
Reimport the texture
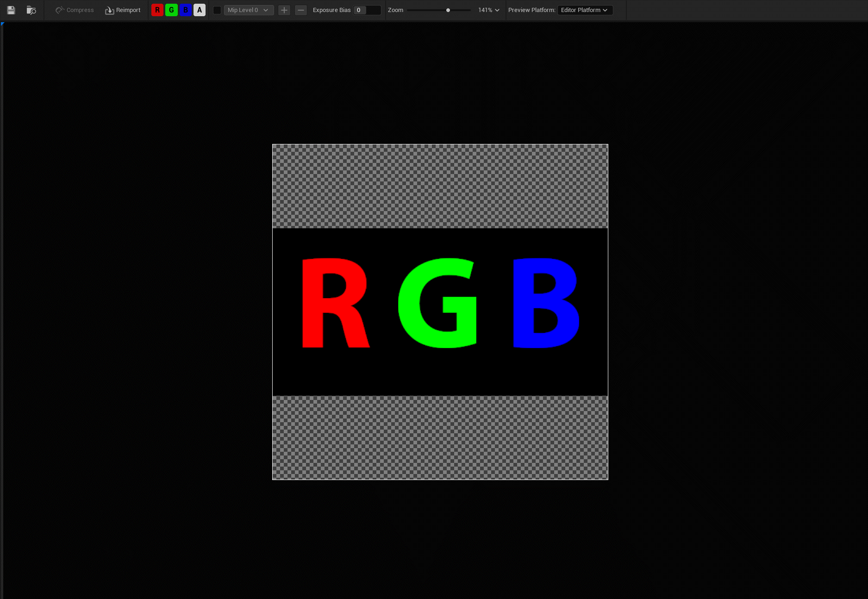(x=122, y=10)
